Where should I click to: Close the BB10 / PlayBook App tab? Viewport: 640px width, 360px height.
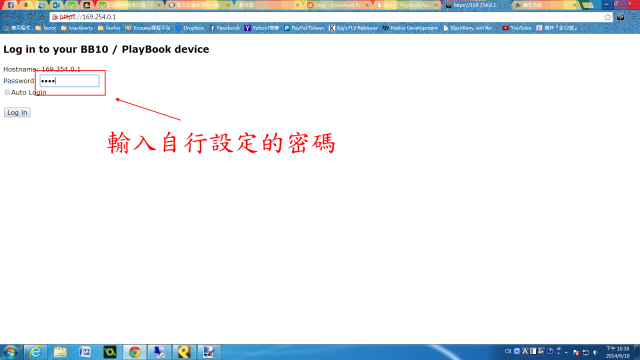coord(436,5)
